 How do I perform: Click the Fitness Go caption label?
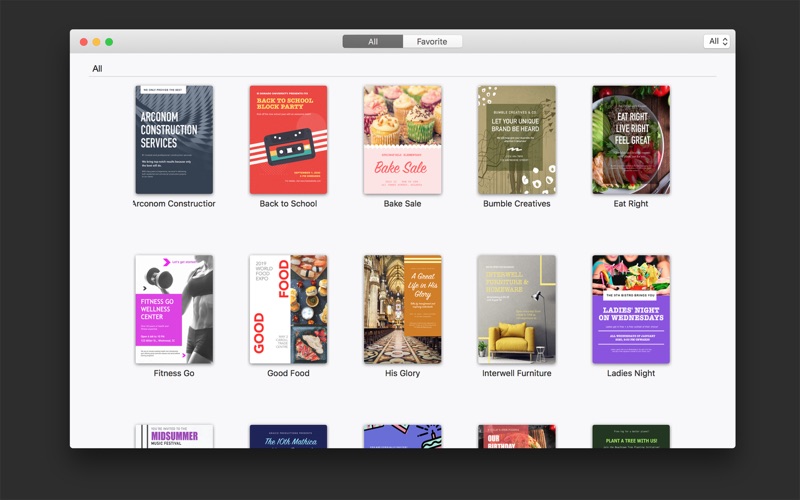174,373
